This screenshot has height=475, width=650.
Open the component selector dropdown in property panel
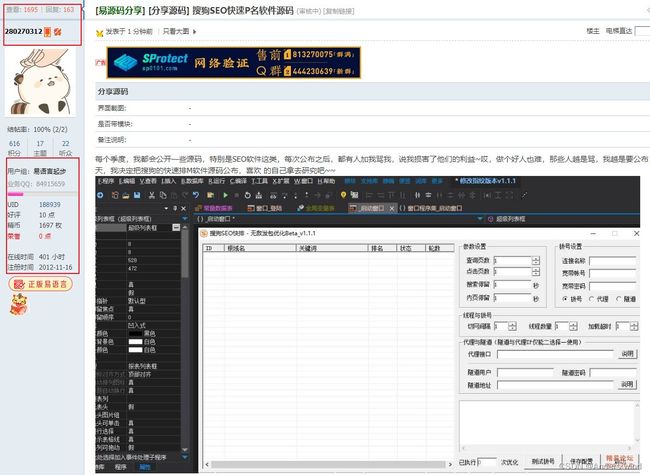click(185, 218)
